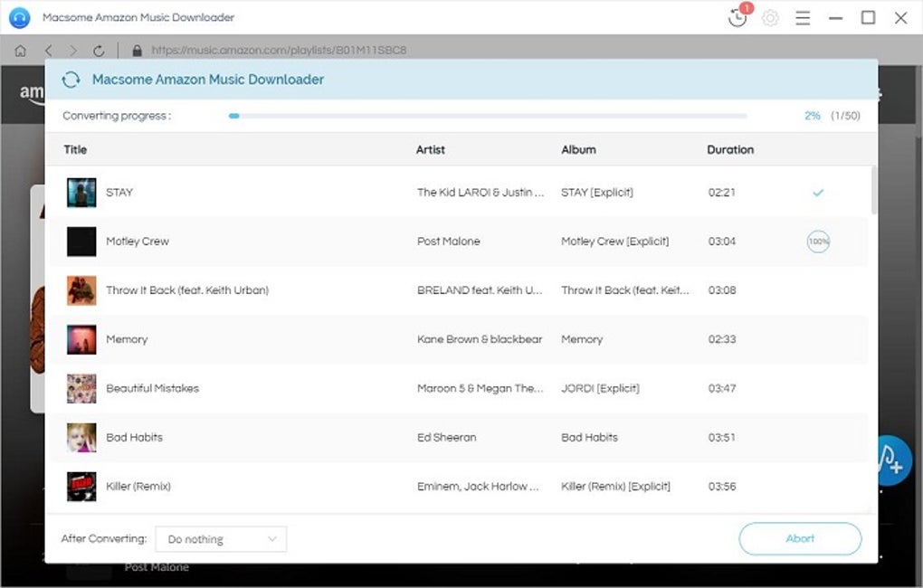Click the converting progress bar
Image resolution: width=923 pixels, height=588 pixels.
(488, 116)
